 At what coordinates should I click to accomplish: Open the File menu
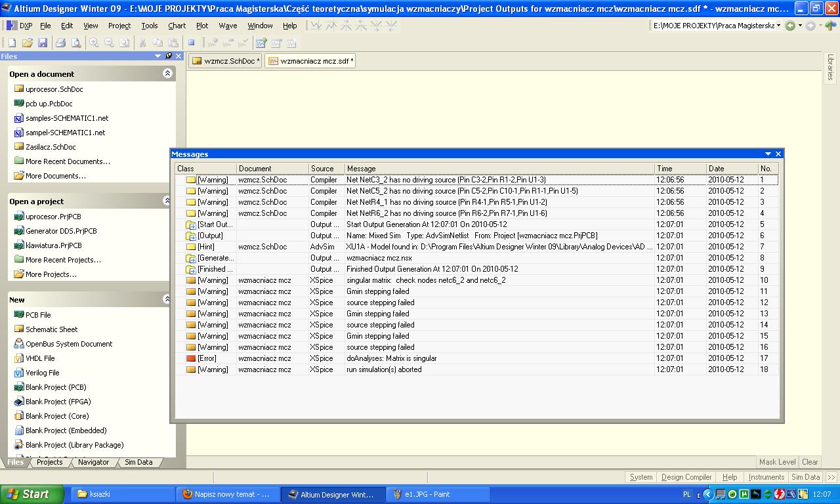(45, 26)
